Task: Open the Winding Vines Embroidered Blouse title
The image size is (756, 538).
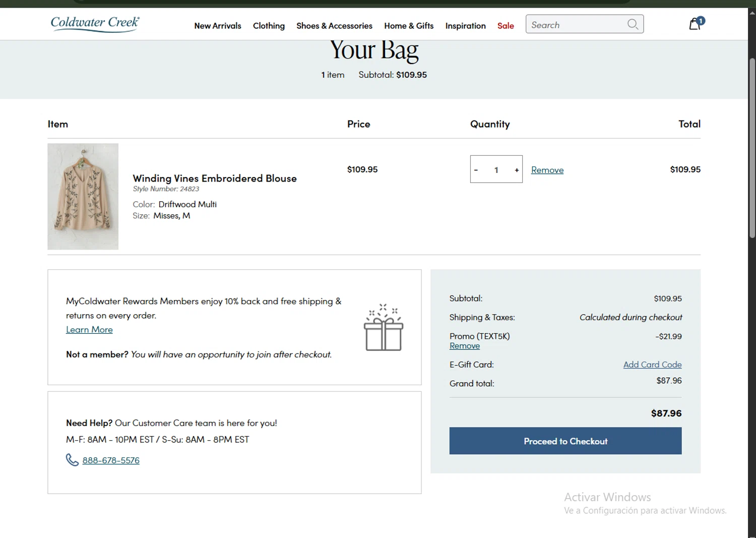Action: [x=215, y=178]
